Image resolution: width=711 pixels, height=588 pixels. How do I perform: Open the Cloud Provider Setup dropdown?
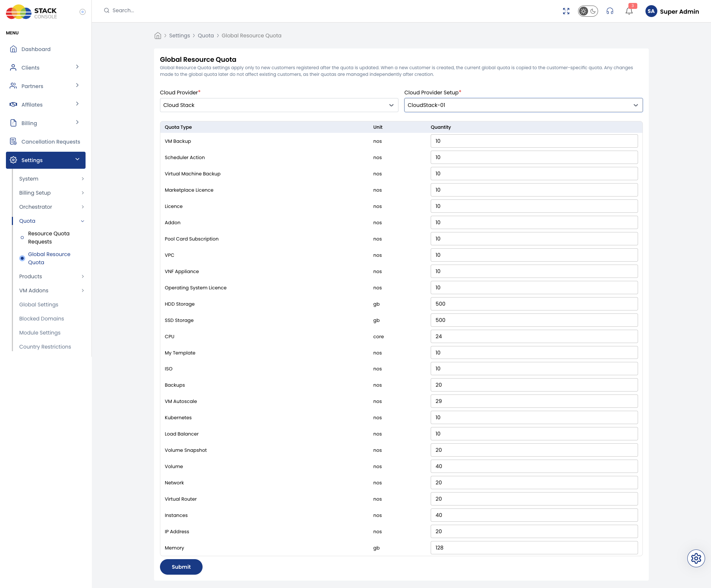pos(523,105)
